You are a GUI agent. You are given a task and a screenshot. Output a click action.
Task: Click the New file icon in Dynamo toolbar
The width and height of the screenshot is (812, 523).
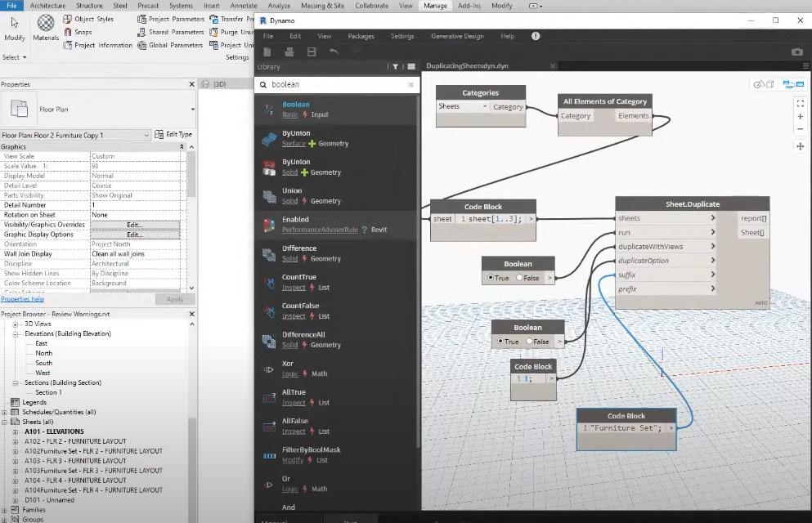click(x=267, y=51)
